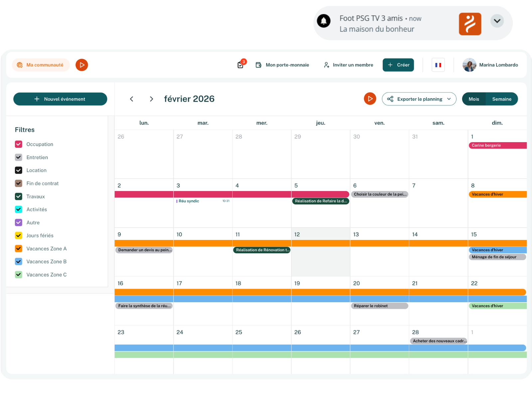The image size is (532, 402).
Task: Click the orange play button beside Ma communauté
Action: [82, 65]
